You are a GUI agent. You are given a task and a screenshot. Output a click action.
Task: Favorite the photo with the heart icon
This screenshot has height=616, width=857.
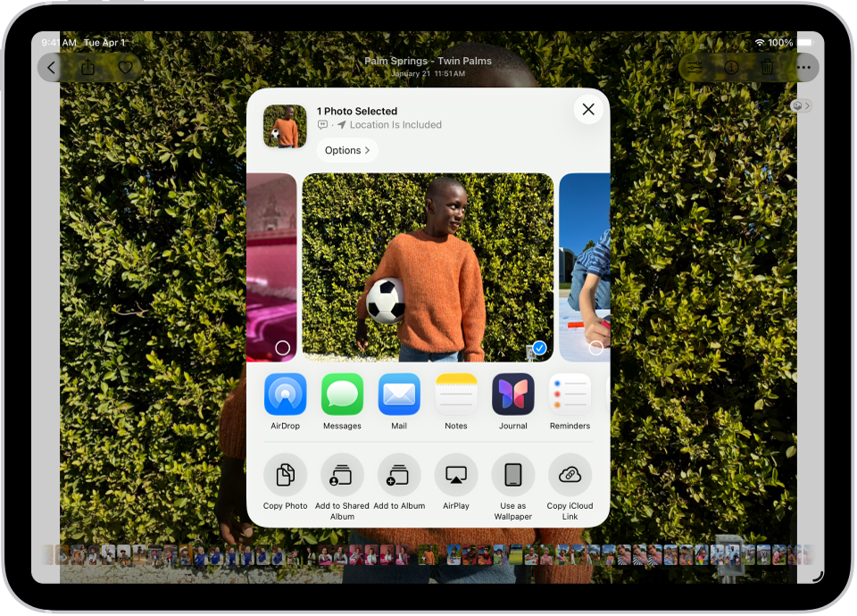point(125,67)
